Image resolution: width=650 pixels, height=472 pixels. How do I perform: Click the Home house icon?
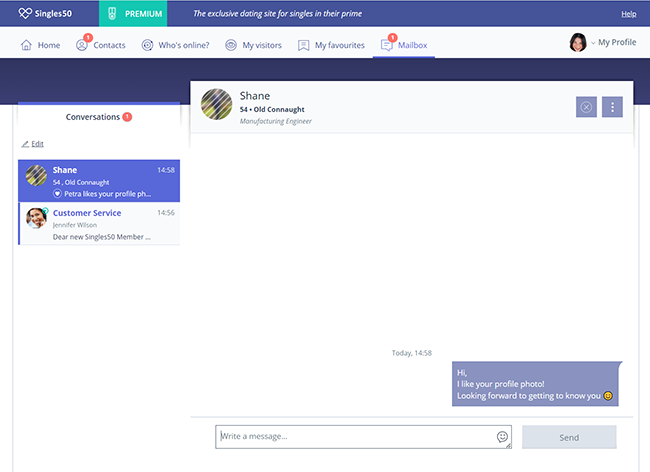pos(26,45)
